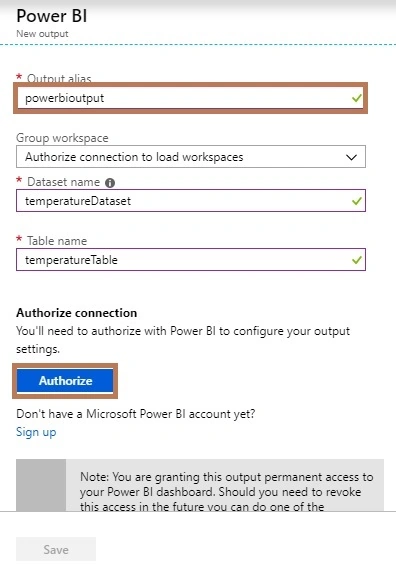Click the Power BI panel title

[x=52, y=16]
